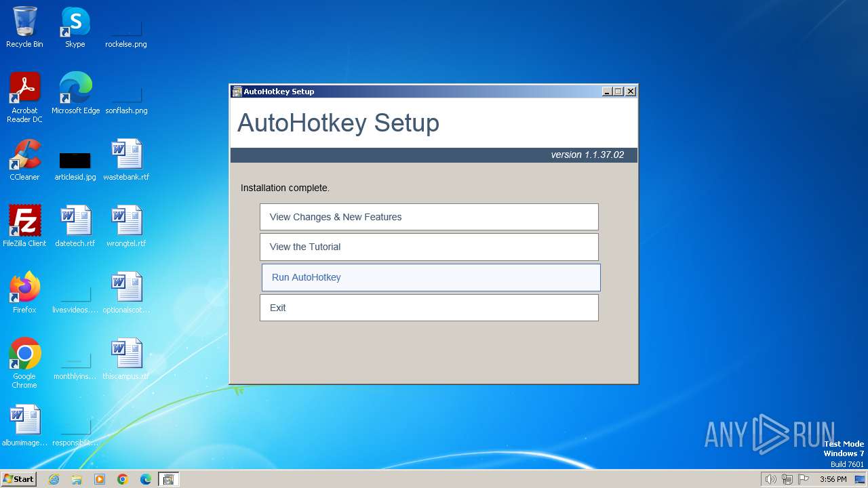Close the AutoHotkey Setup window
Screen dimensions: 868x488
631,91
